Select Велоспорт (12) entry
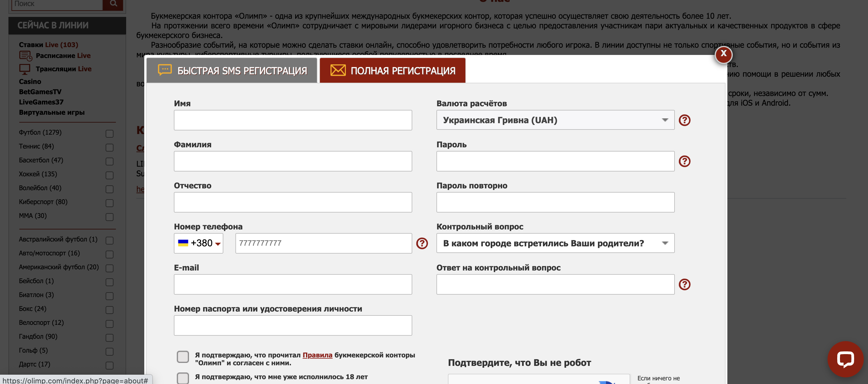 pyautogui.click(x=41, y=323)
